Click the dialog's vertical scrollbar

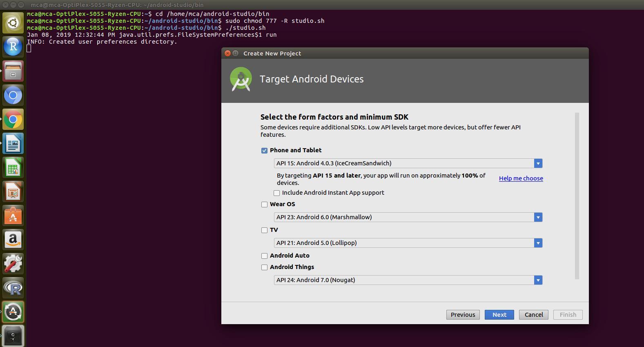577,196
